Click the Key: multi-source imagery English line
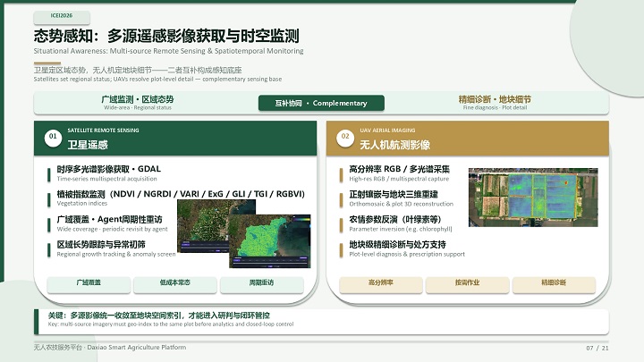The image size is (644, 362). pos(171,324)
